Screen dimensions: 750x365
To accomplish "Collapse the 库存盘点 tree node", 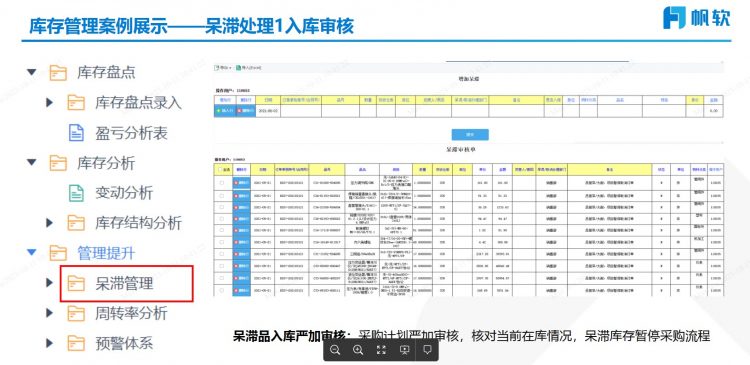I will tap(32, 72).
